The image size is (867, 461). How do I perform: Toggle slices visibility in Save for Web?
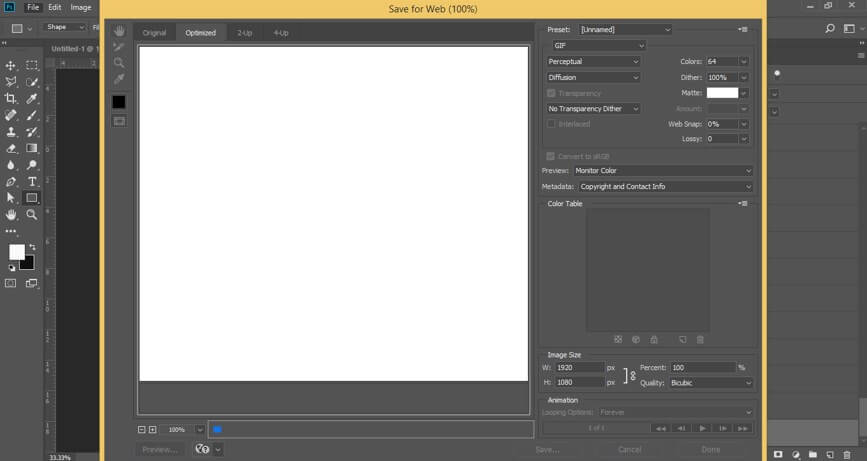(x=119, y=121)
